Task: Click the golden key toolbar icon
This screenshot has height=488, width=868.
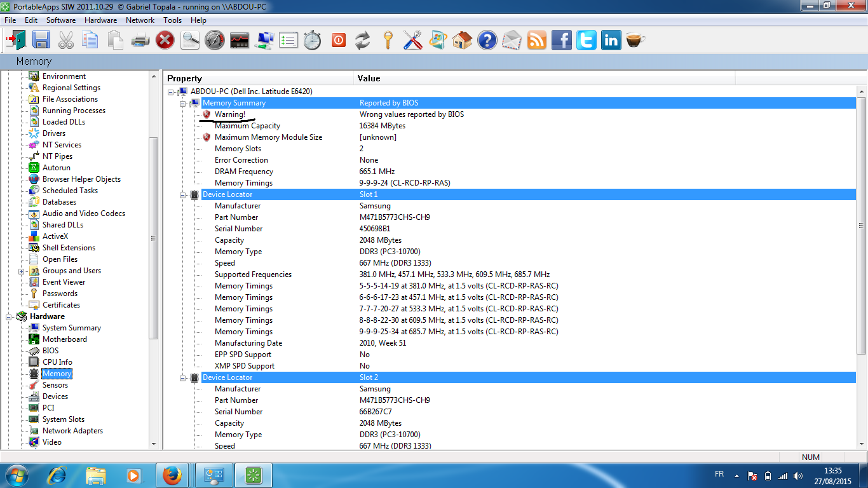Action: point(388,41)
